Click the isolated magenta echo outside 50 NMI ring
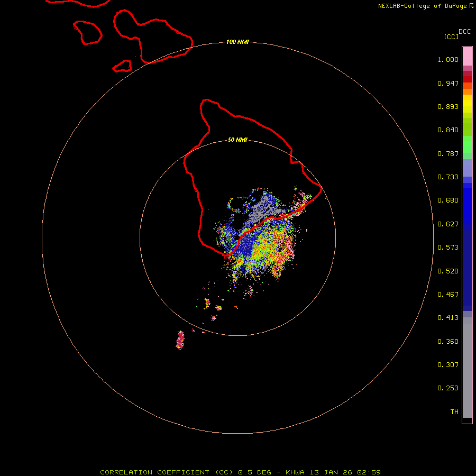Viewport: 476px width, 476px height. [180, 340]
